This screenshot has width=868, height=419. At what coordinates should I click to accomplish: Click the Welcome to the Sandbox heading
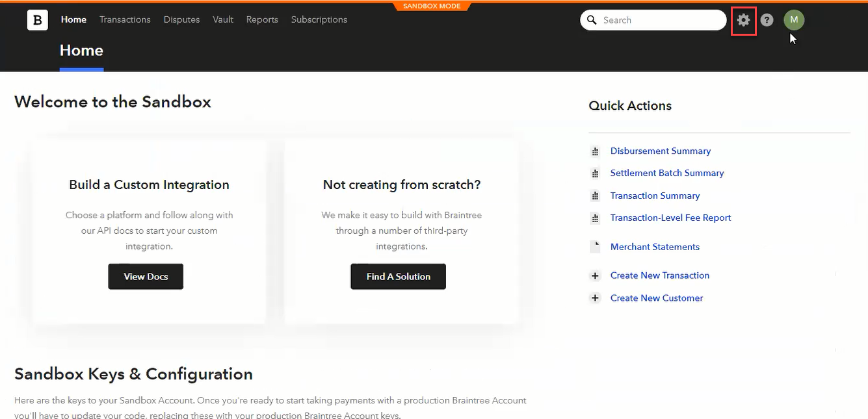(x=112, y=102)
